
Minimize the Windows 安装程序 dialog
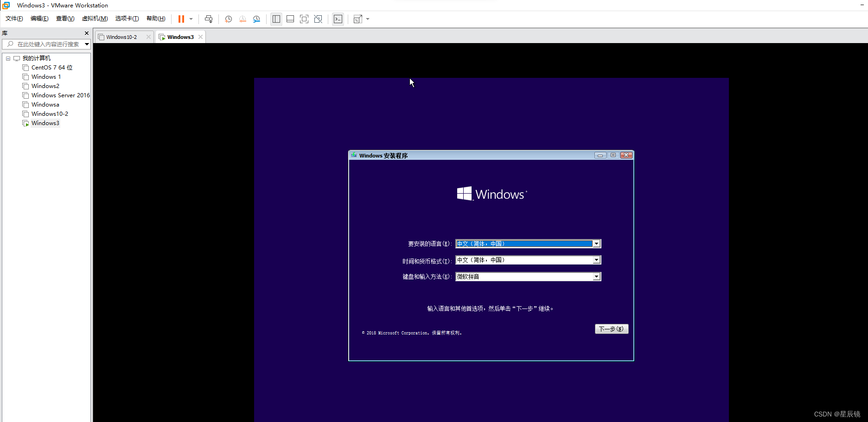pyautogui.click(x=600, y=155)
